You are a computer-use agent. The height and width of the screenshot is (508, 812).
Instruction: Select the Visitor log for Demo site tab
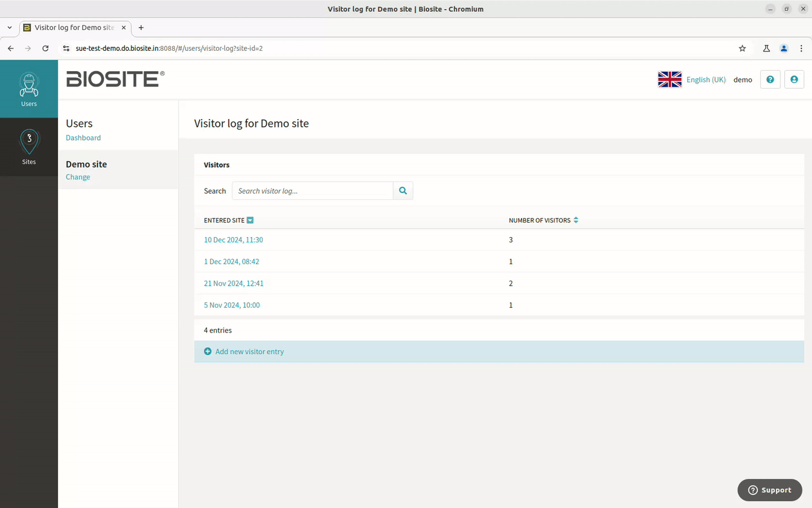coord(76,28)
